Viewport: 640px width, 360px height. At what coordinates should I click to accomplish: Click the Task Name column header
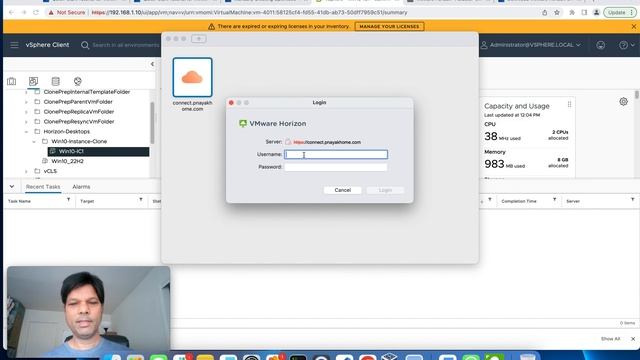pyautogui.click(x=19, y=201)
